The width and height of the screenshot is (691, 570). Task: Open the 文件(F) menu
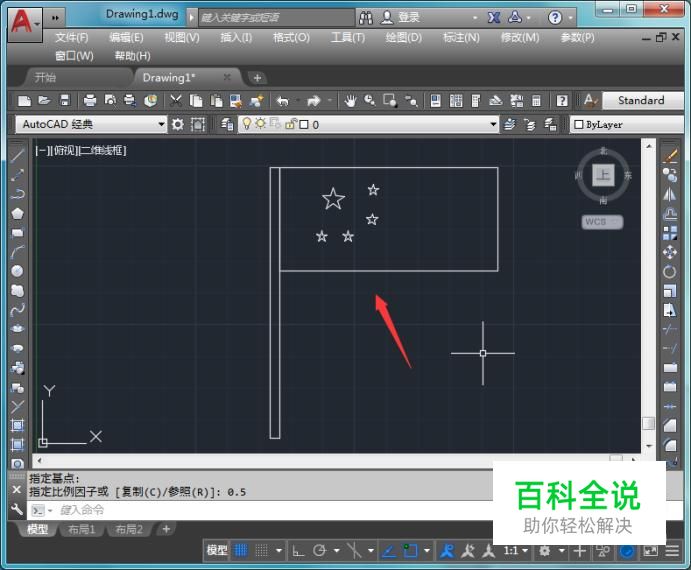click(x=72, y=38)
